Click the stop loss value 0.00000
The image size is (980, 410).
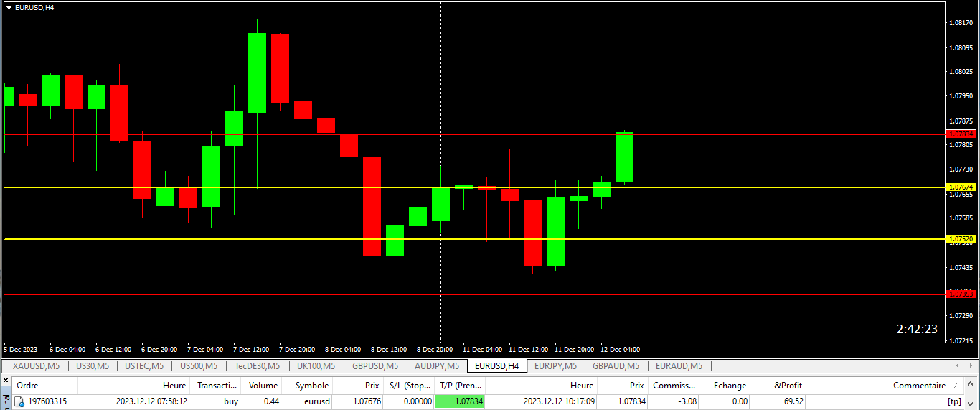[x=417, y=401]
